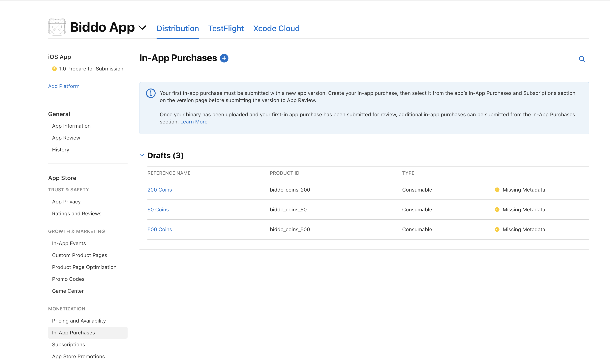The height and width of the screenshot is (364, 610).
Task: Click the 50 Coins product ID field
Action: 288,209
